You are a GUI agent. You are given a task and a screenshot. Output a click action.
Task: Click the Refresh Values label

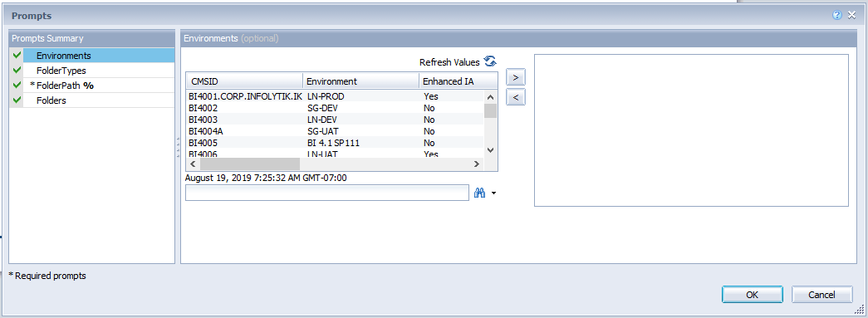[449, 62]
